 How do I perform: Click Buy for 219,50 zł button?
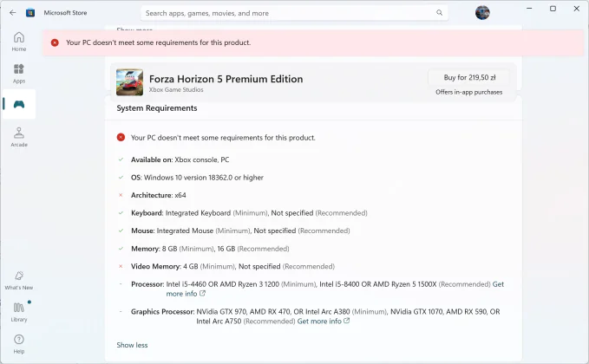tap(469, 78)
